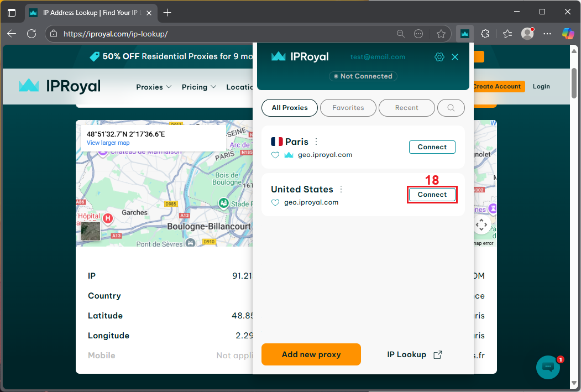
Task: Click the Login link
Action: (x=541, y=86)
